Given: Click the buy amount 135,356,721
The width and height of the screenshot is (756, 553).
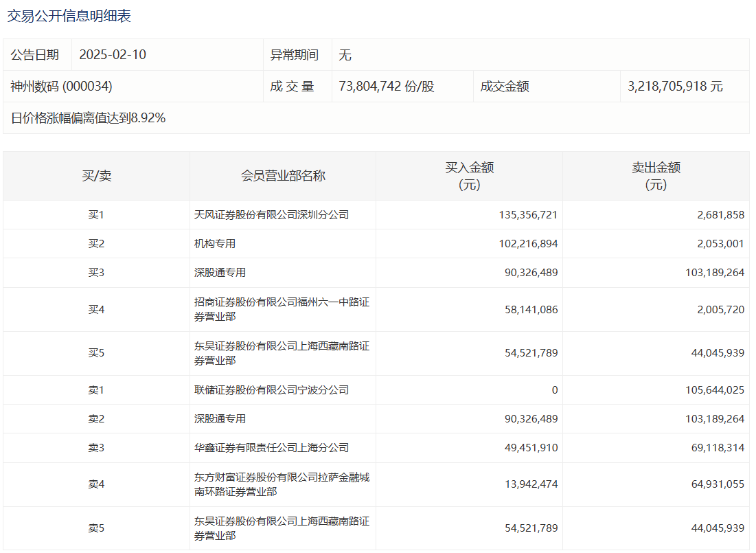Looking at the screenshot, I should click(528, 215).
